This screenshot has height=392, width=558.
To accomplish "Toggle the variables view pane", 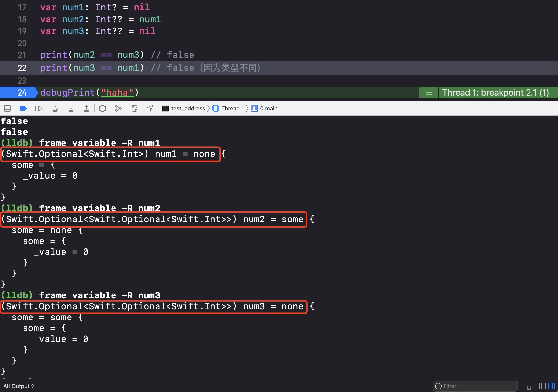I will (x=542, y=386).
